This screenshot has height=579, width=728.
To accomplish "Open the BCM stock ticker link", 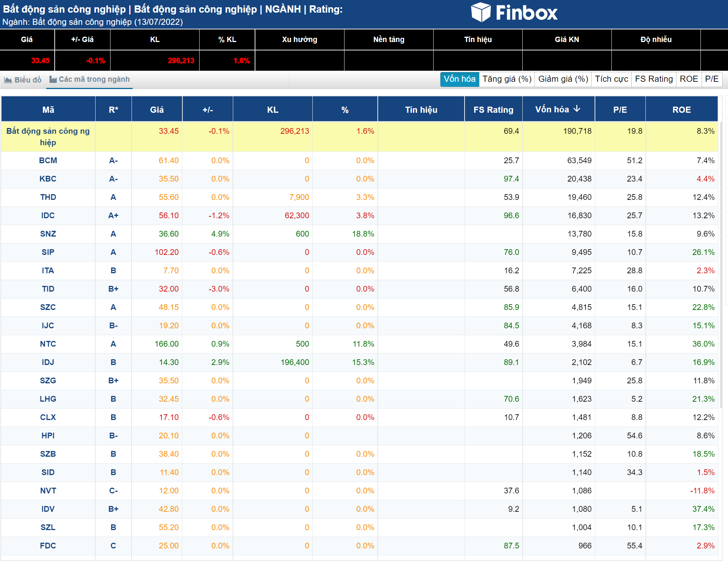I will (x=48, y=161).
